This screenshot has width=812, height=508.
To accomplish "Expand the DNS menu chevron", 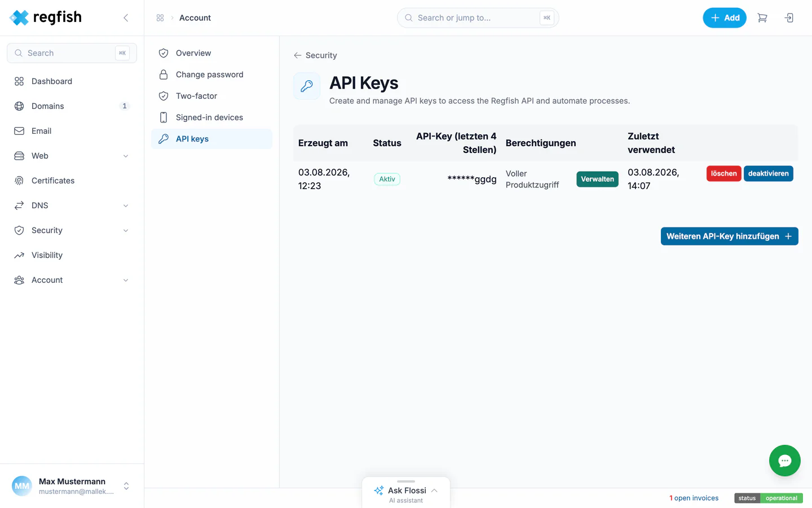I will [x=126, y=205].
